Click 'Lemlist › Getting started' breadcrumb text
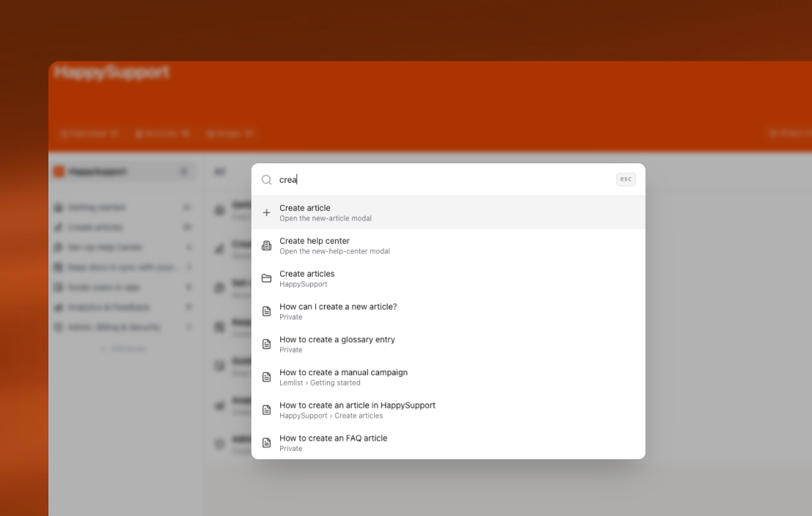The height and width of the screenshot is (516, 812). click(320, 383)
